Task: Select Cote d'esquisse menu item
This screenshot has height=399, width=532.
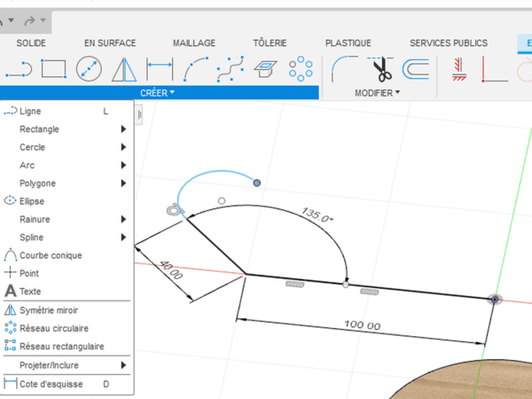Action: coord(51,384)
